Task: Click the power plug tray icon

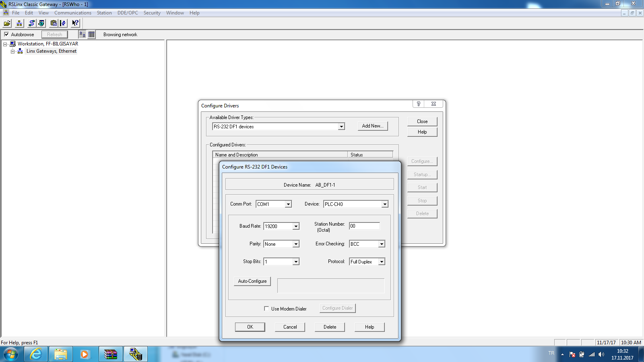Action: point(582,354)
